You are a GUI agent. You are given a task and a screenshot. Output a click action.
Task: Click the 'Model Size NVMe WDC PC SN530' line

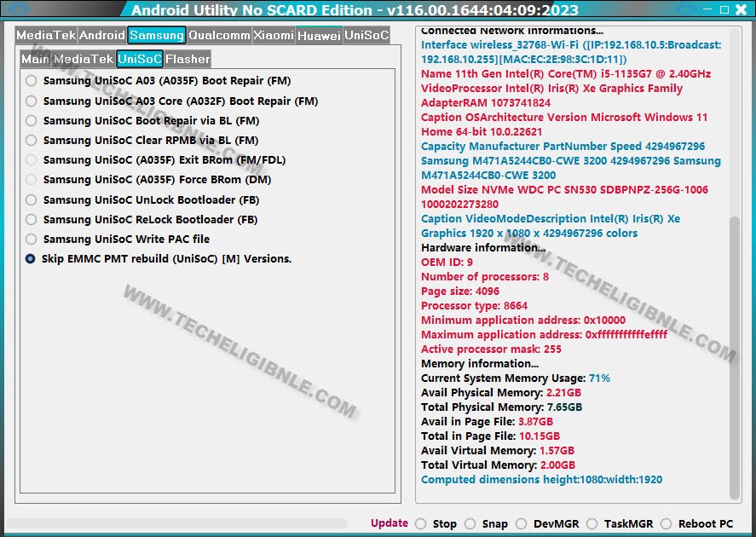(564, 197)
